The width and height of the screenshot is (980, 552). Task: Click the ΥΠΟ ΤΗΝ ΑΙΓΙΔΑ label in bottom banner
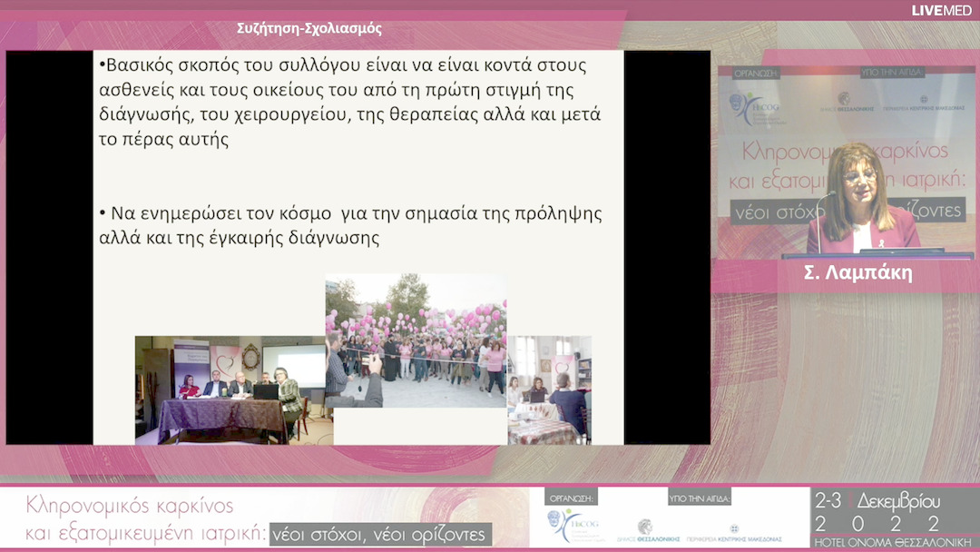point(700,498)
